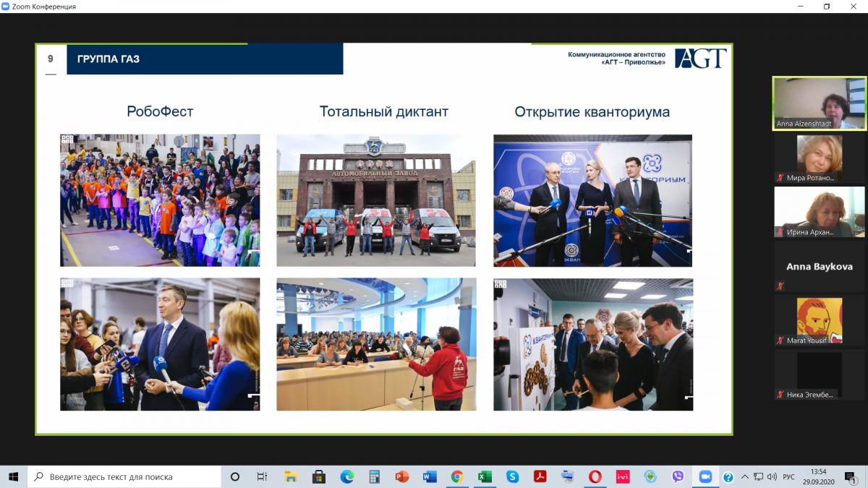The width and height of the screenshot is (868, 488).
Task: Click the Тотальный диктант heading
Action: click(x=384, y=111)
